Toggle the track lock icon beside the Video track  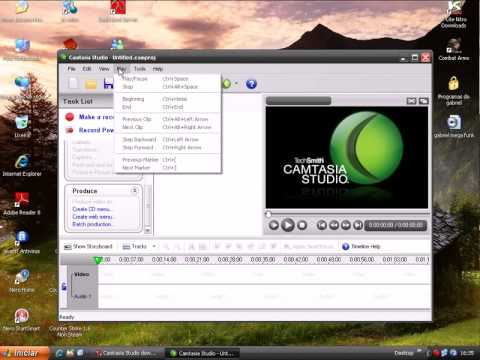[64, 286]
